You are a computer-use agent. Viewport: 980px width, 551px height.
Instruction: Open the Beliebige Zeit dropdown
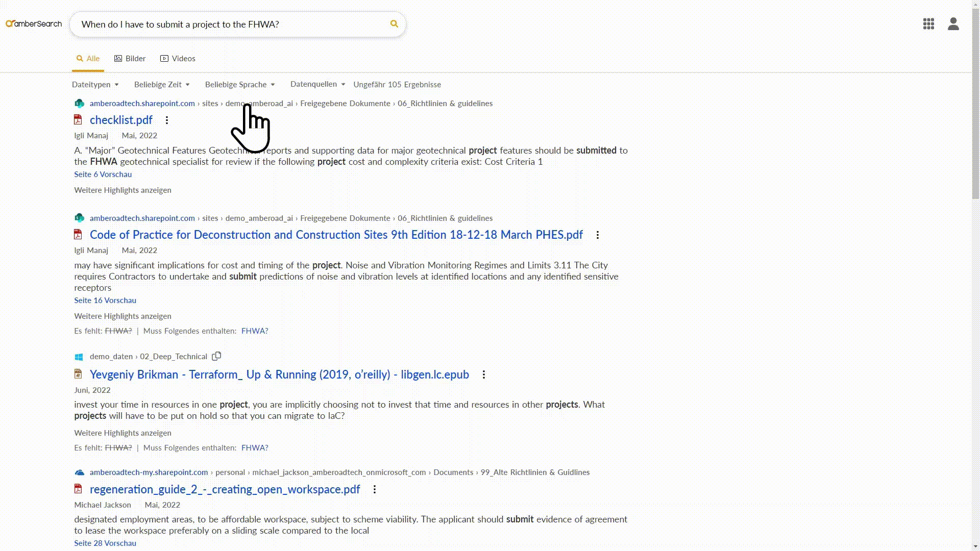161,84
